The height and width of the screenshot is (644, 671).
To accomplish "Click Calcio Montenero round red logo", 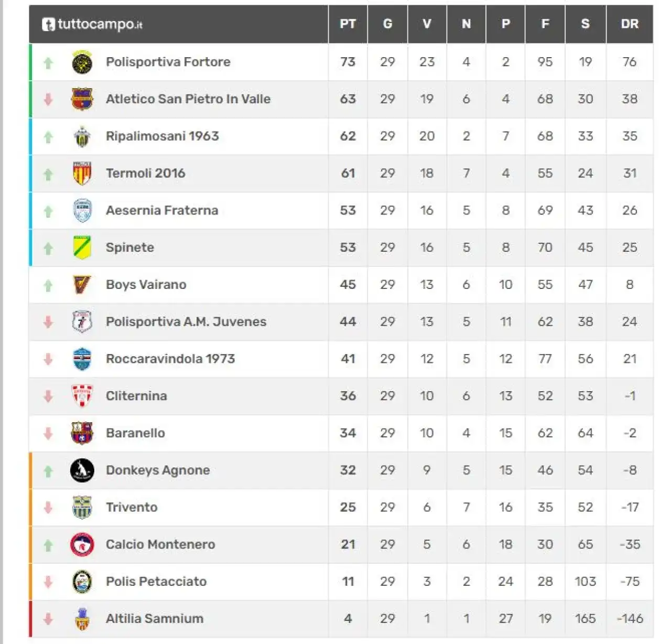I will pyautogui.click(x=82, y=545).
